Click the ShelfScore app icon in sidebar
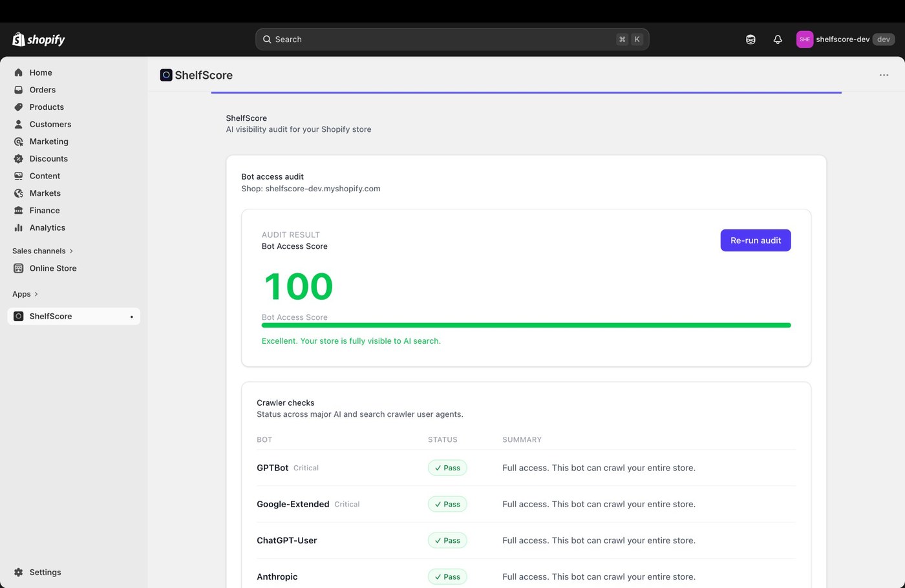The width and height of the screenshot is (905, 588). click(x=19, y=317)
